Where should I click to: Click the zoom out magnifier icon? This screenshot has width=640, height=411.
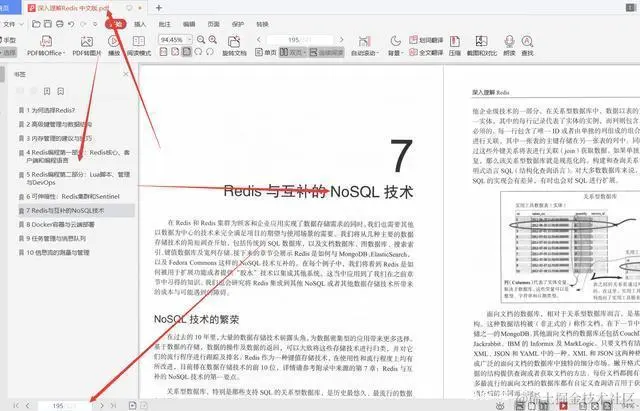coord(201,40)
